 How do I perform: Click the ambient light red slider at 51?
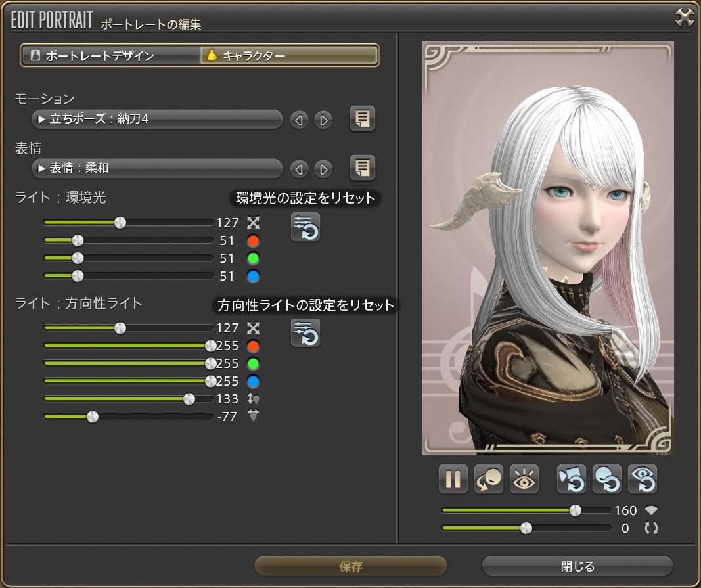(x=78, y=240)
